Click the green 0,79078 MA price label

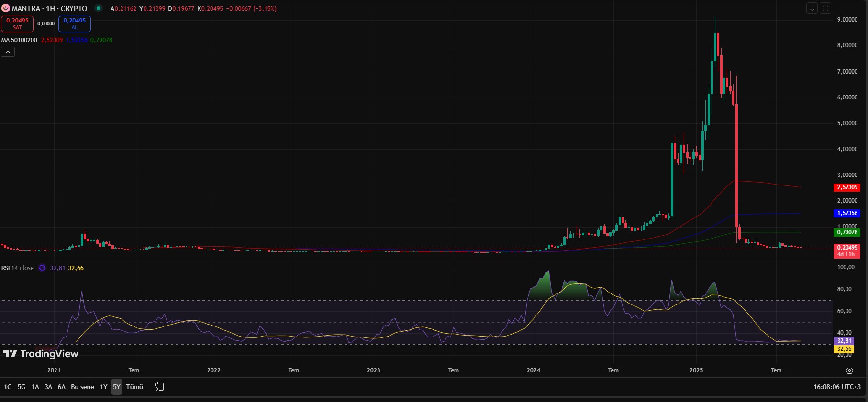(x=847, y=232)
